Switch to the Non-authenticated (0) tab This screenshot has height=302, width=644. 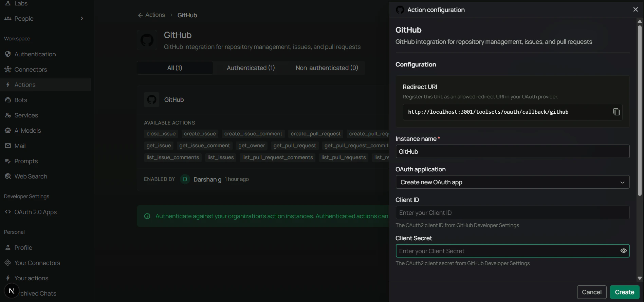coord(327,68)
